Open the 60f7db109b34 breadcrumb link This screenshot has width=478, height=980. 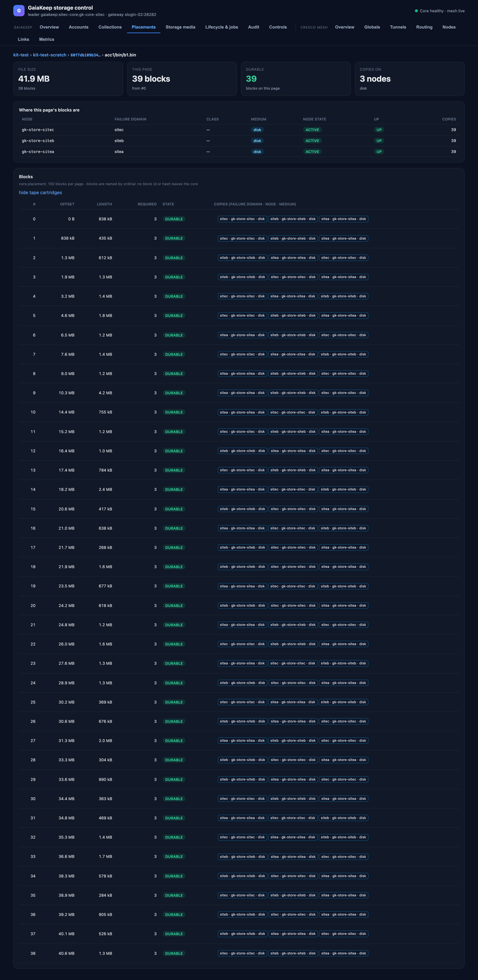click(85, 55)
